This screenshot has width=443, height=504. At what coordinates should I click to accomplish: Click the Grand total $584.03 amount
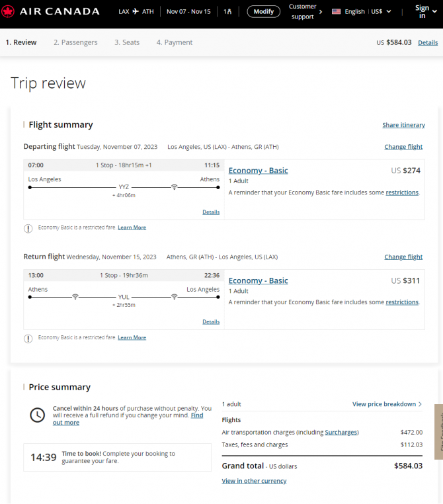click(409, 466)
